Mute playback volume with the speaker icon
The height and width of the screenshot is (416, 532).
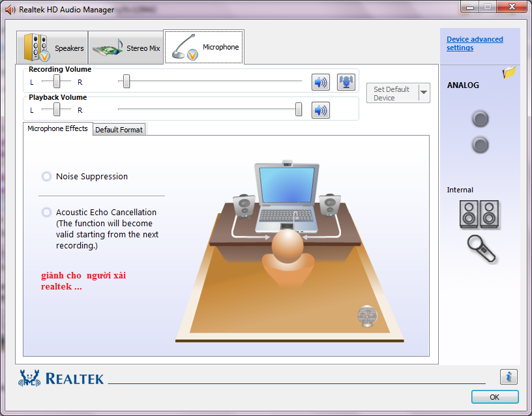[320, 110]
